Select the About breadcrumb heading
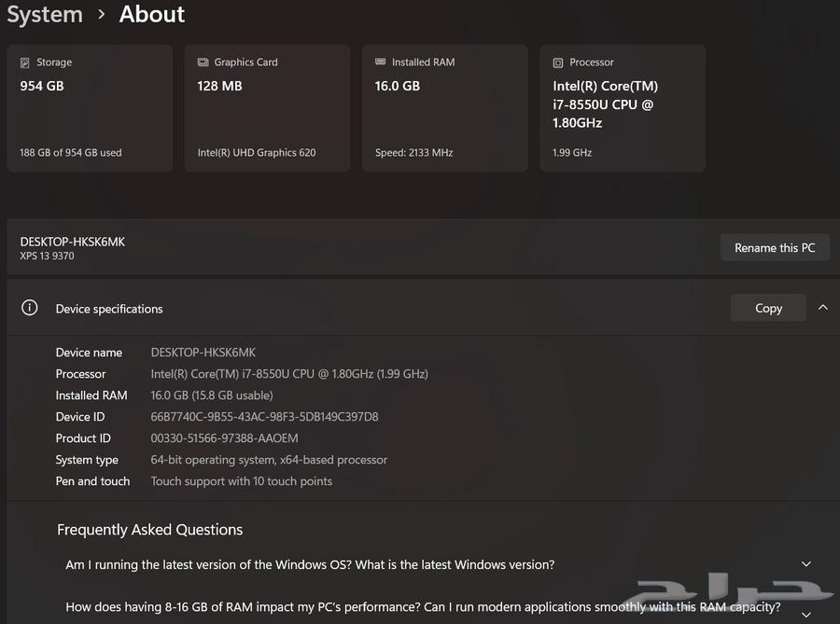 point(151,14)
